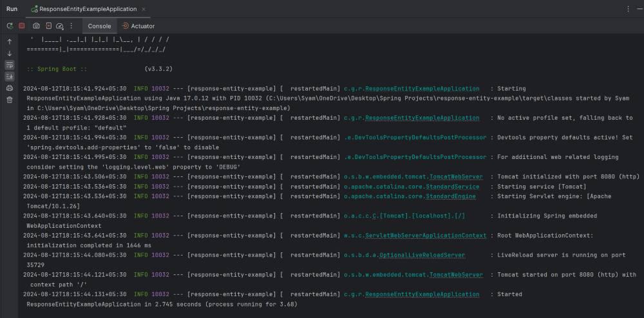Switch to the Actuator tab
644x318 pixels.
click(x=138, y=26)
